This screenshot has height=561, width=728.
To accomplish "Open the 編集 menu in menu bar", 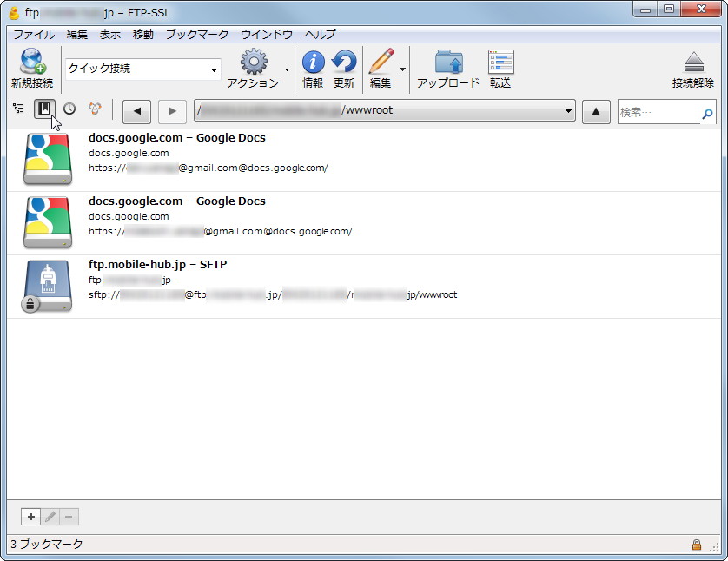I will point(77,35).
